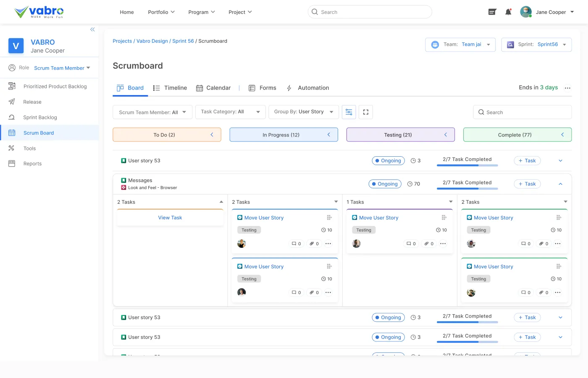The width and height of the screenshot is (588, 378).
Task: Open the messages icon in top bar
Action: pyautogui.click(x=492, y=12)
